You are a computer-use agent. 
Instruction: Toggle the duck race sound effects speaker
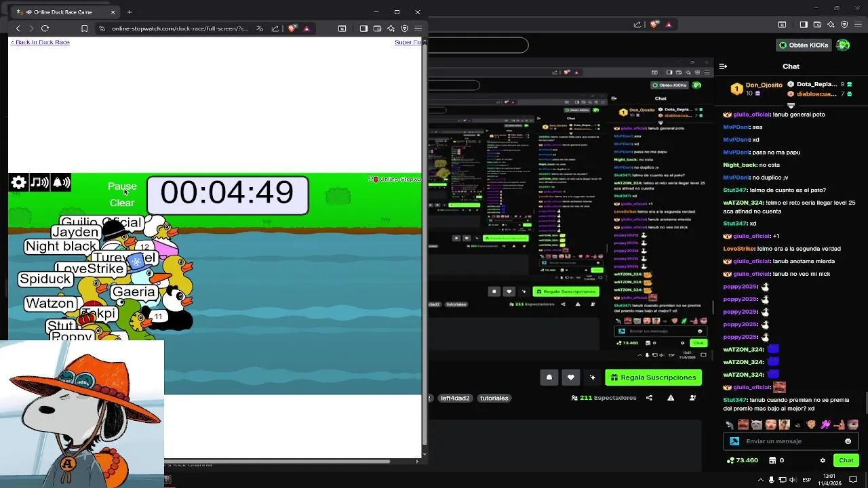pyautogui.click(x=61, y=182)
